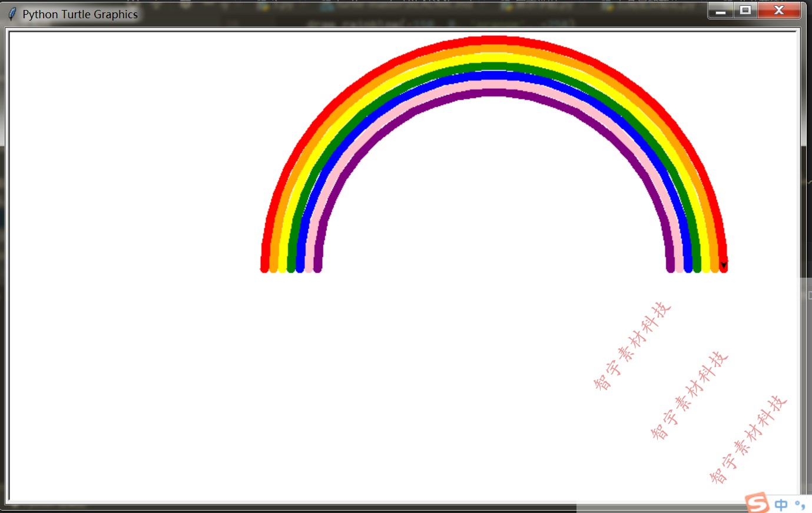Maximize the Python Turtle Graphics window

point(745,11)
